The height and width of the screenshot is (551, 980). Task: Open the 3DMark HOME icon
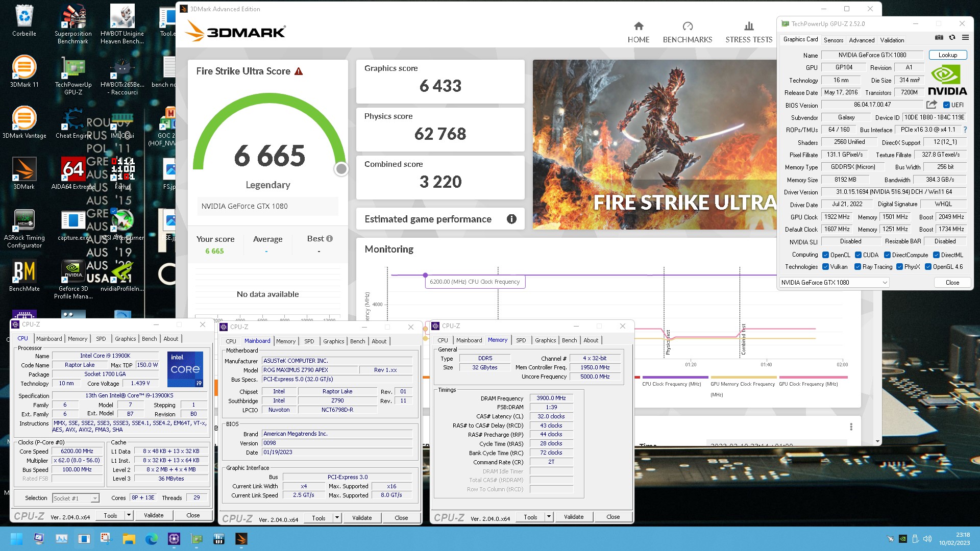point(639,32)
